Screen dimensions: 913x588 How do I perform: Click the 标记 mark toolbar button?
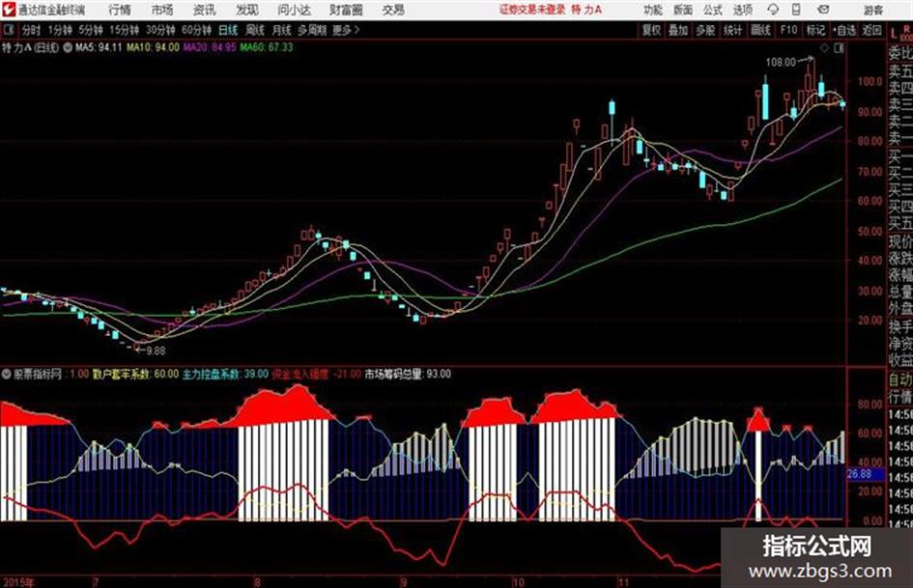click(x=815, y=30)
